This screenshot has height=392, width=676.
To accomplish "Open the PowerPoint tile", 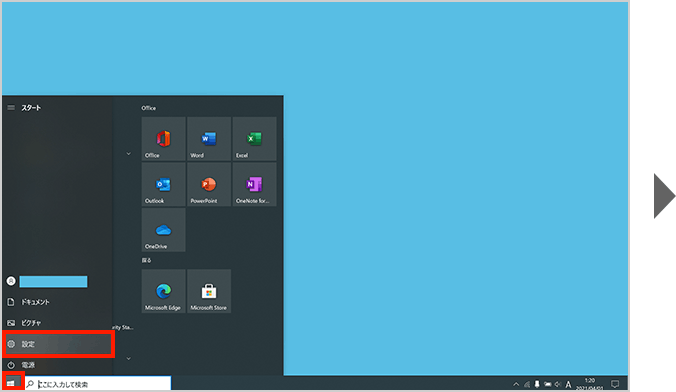I will pyautogui.click(x=209, y=184).
